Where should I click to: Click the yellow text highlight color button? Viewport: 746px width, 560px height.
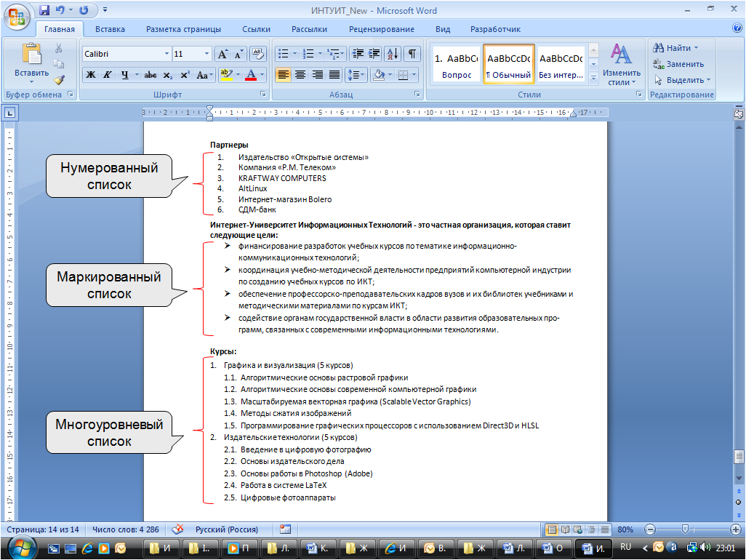pos(225,75)
